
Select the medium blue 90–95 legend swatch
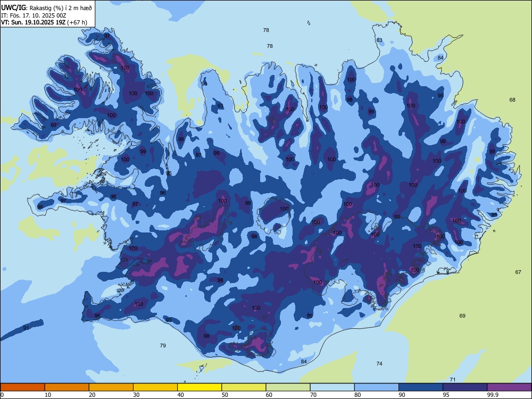[421, 387]
